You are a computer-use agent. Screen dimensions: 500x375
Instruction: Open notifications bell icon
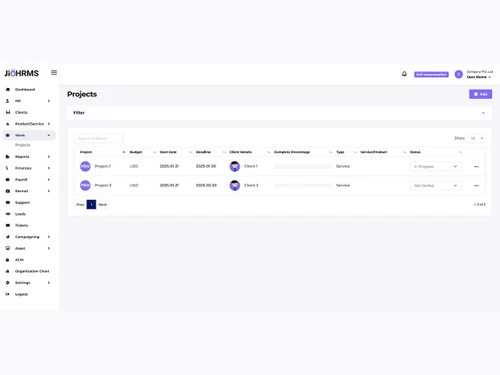pyautogui.click(x=404, y=74)
